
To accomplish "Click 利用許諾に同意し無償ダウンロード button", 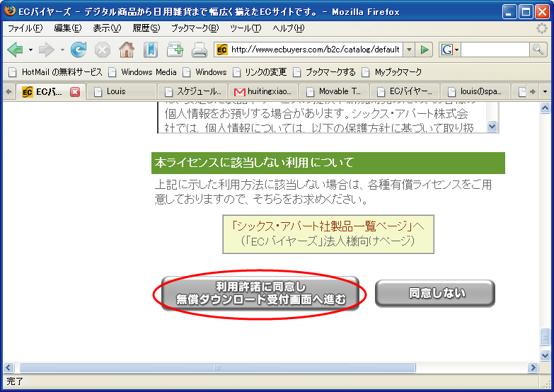I will 260,294.
